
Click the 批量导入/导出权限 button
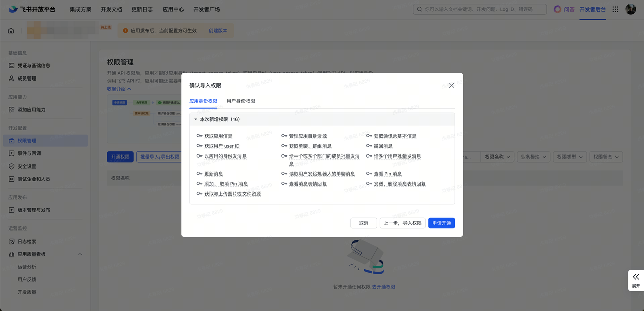(159, 157)
